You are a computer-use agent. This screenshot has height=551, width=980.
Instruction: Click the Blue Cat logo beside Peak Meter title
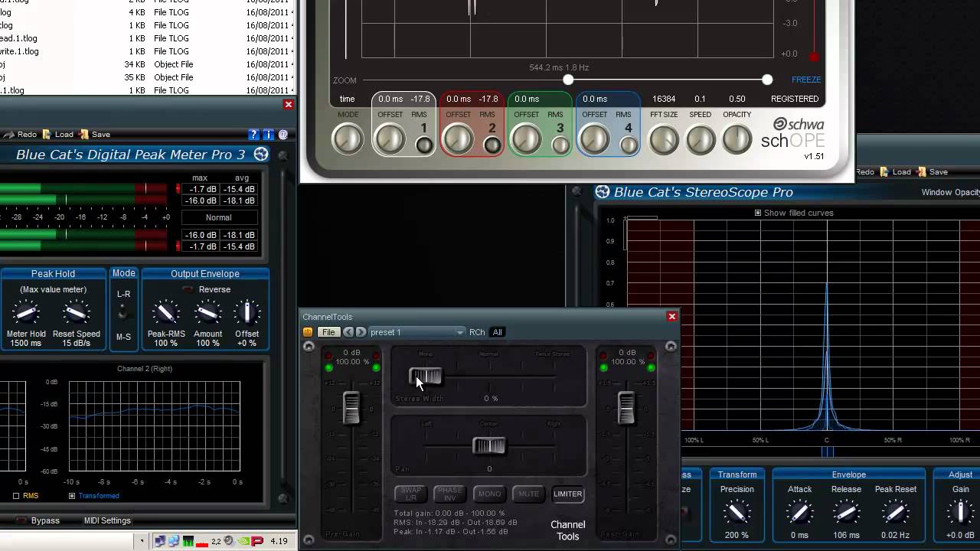pyautogui.click(x=261, y=155)
